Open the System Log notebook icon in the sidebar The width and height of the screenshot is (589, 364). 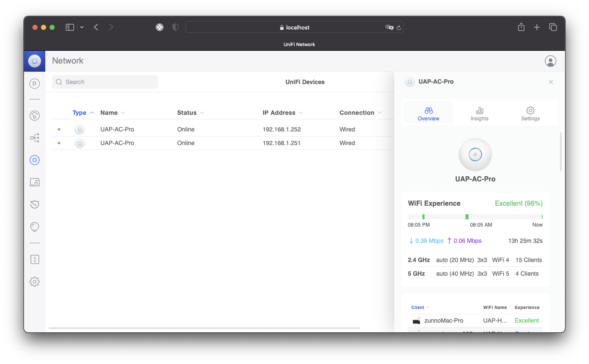pos(35,259)
